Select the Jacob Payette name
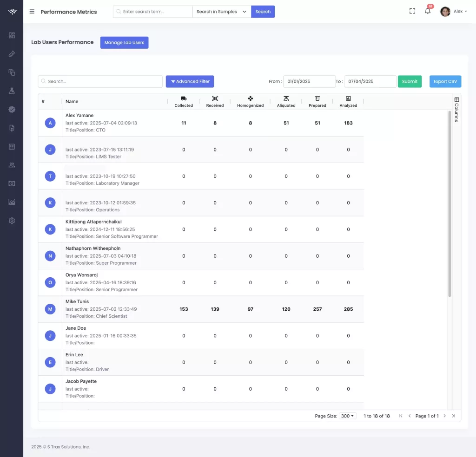 click(x=81, y=381)
